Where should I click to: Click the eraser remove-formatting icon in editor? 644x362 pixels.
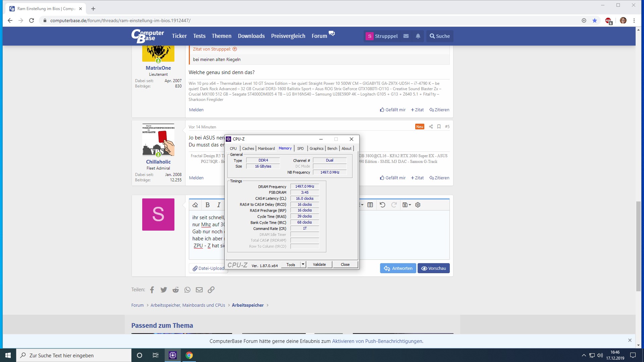(195, 205)
